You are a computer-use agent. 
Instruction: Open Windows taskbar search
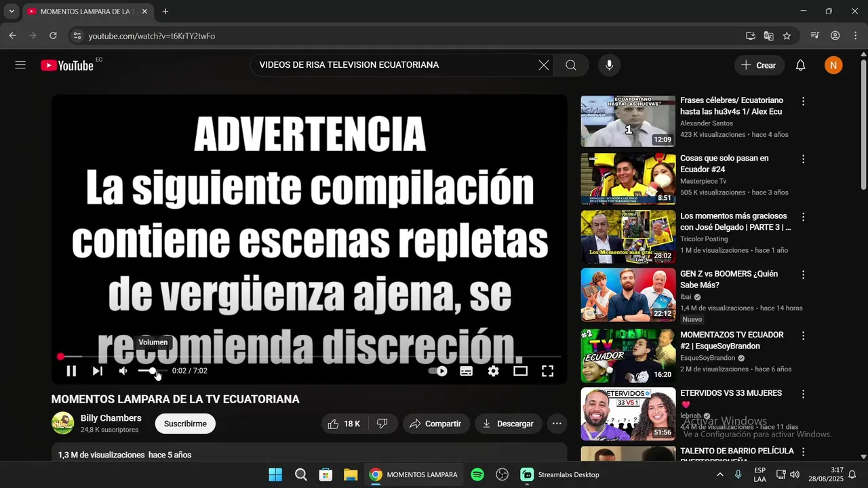click(x=301, y=474)
